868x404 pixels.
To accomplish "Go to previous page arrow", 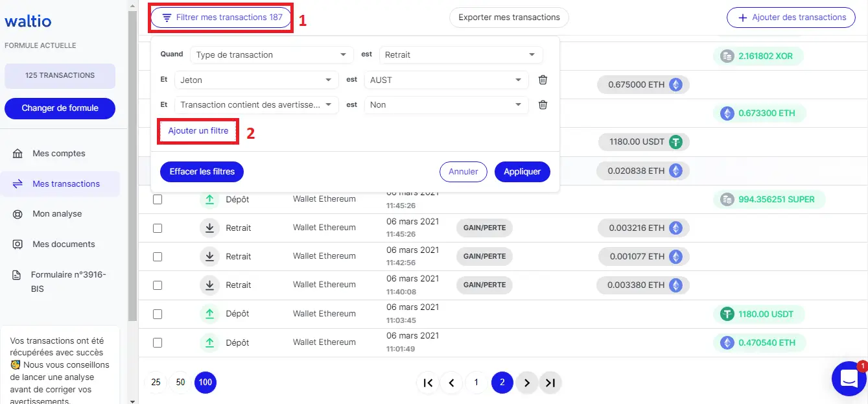I will (451, 383).
